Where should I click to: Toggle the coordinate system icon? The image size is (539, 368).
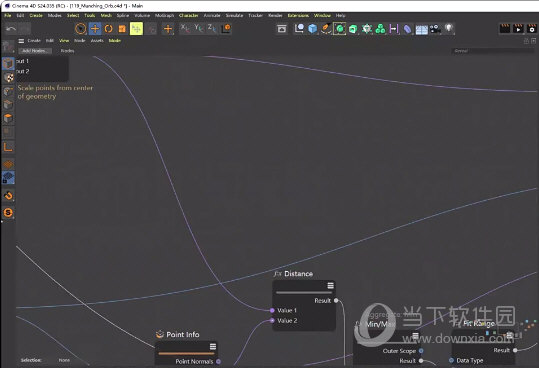click(x=226, y=29)
